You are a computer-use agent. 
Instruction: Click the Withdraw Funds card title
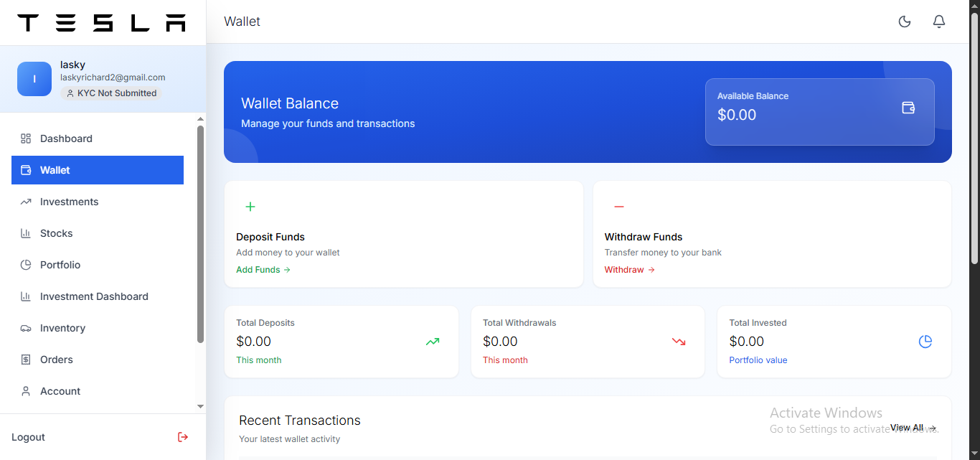click(x=644, y=237)
